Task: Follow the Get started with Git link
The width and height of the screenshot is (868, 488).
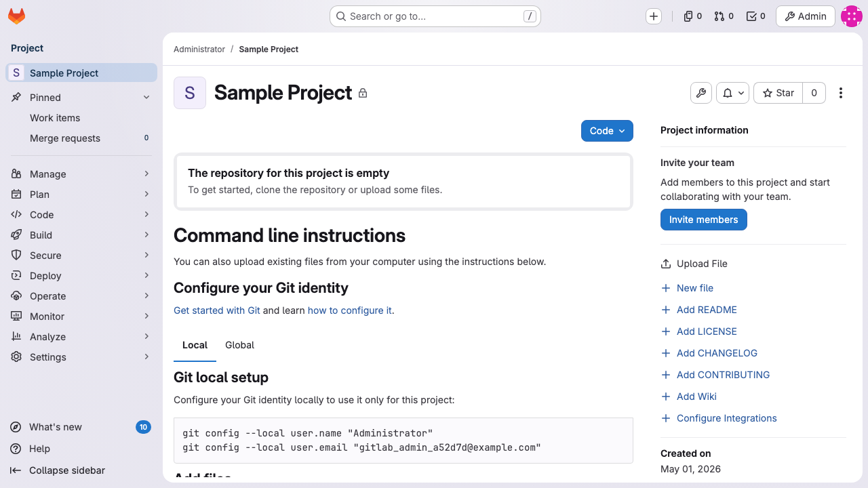Action: [217, 310]
